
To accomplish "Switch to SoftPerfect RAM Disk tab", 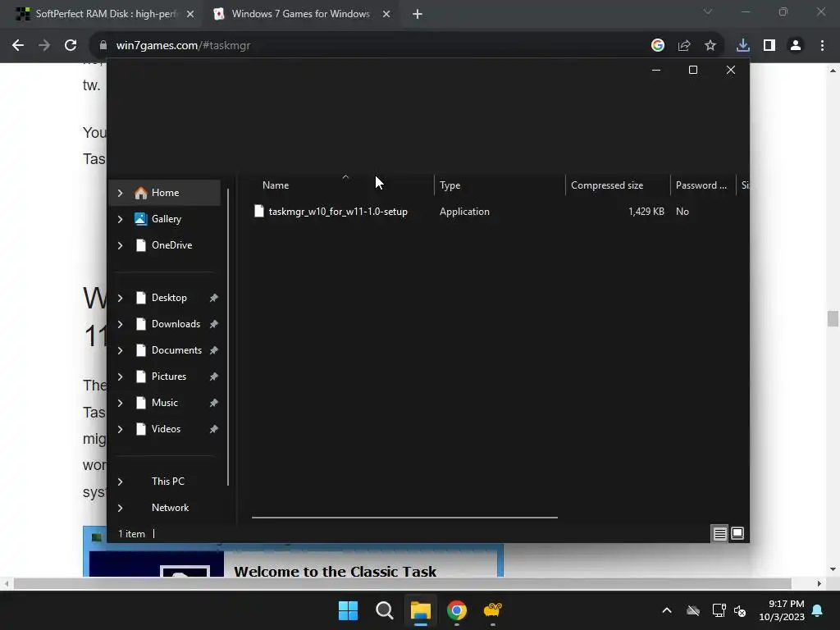I will [x=104, y=14].
